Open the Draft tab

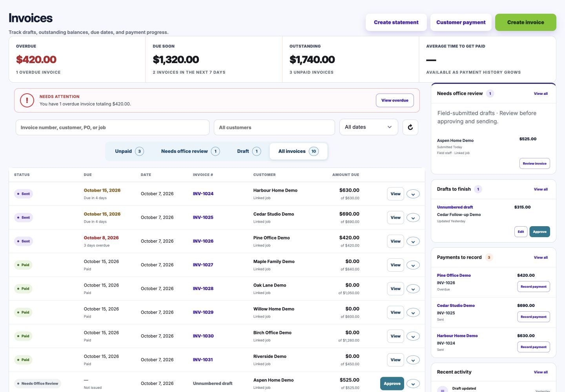pos(249,151)
